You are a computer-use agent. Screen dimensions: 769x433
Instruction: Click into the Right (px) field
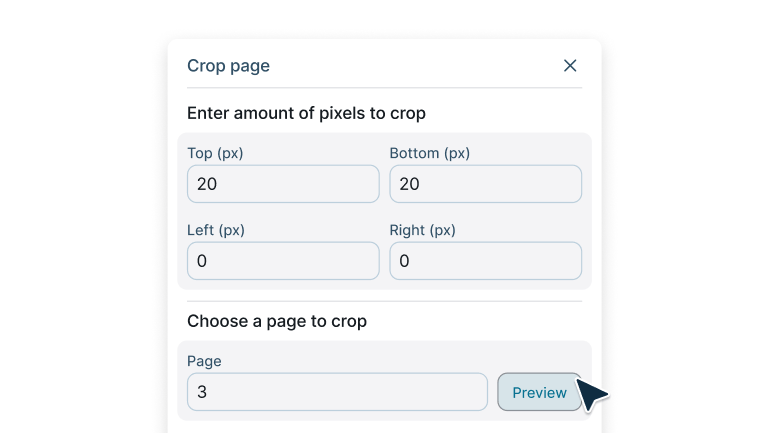485,261
